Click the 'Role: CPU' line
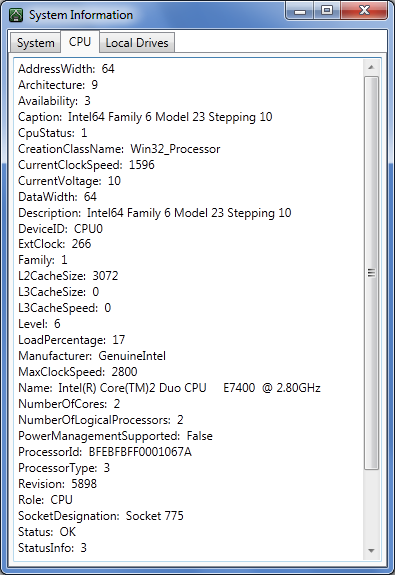This screenshot has height=575, width=395. (x=45, y=500)
